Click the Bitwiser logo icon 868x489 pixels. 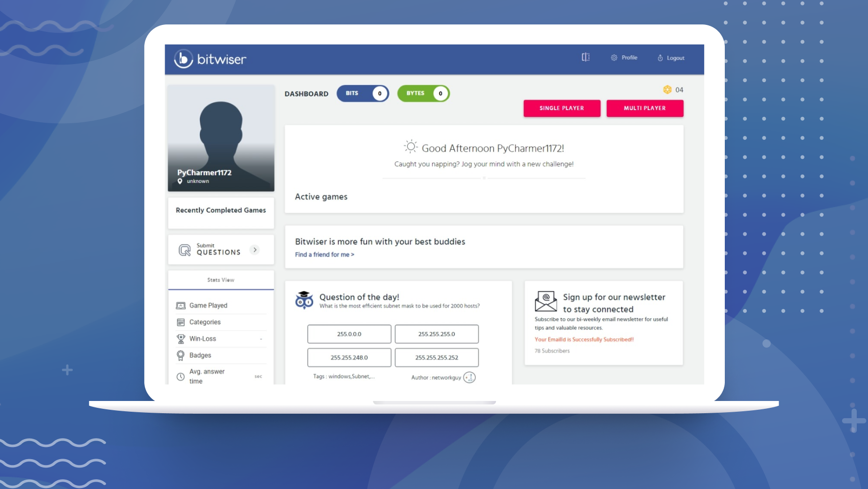tap(183, 59)
